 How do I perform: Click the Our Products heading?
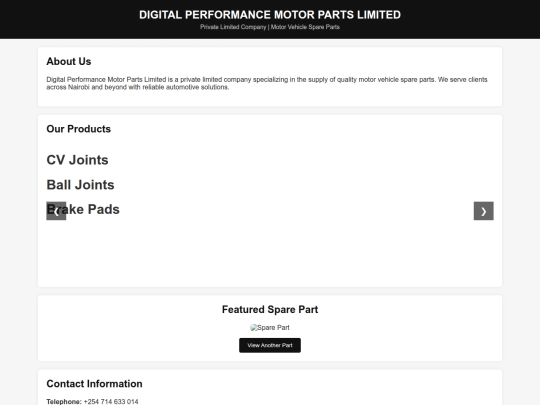(x=79, y=129)
